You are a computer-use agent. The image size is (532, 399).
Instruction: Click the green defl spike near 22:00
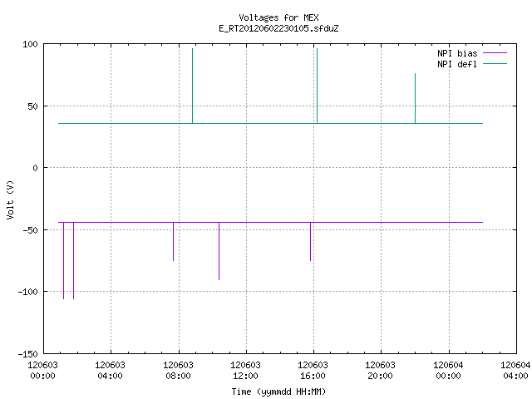[415, 98]
